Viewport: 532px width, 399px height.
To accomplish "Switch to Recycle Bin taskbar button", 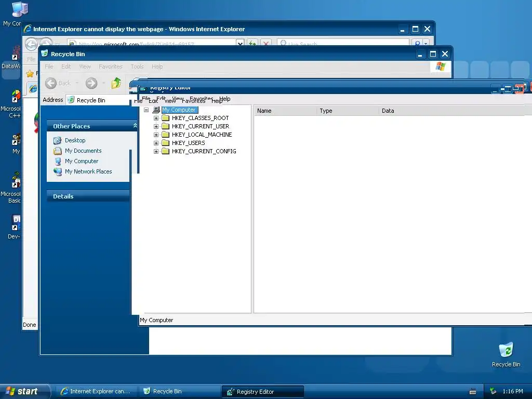I will [179, 391].
